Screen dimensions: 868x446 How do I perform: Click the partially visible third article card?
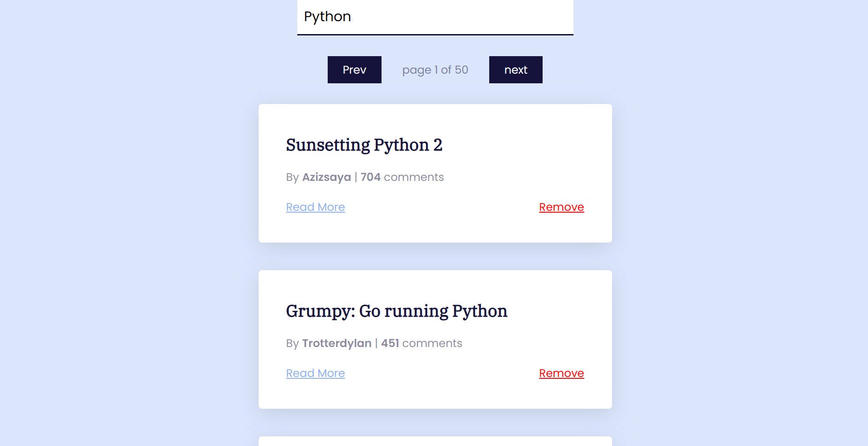click(435, 441)
